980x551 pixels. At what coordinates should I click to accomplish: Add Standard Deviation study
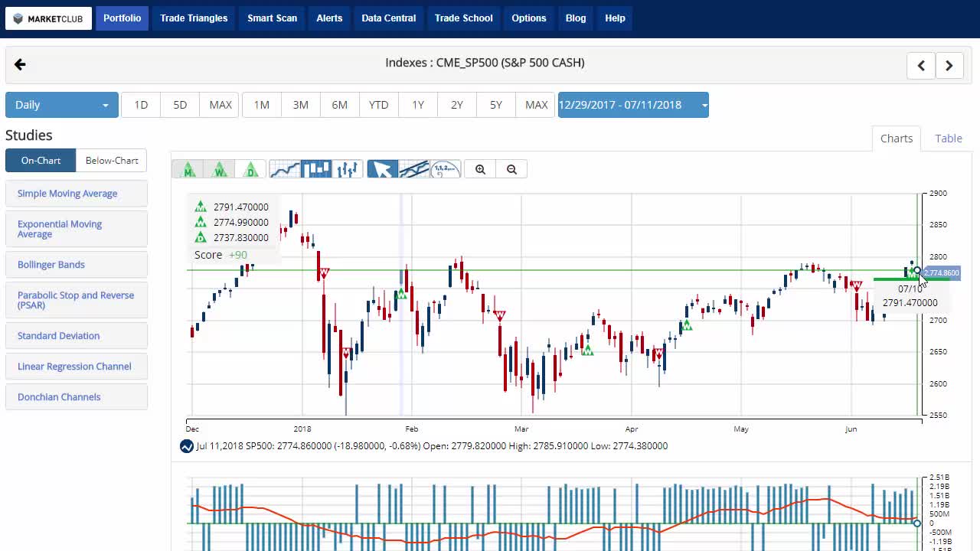(x=77, y=336)
